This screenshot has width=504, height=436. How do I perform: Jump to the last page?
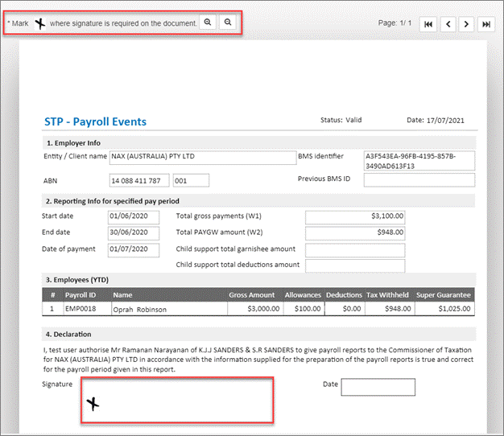pos(486,24)
